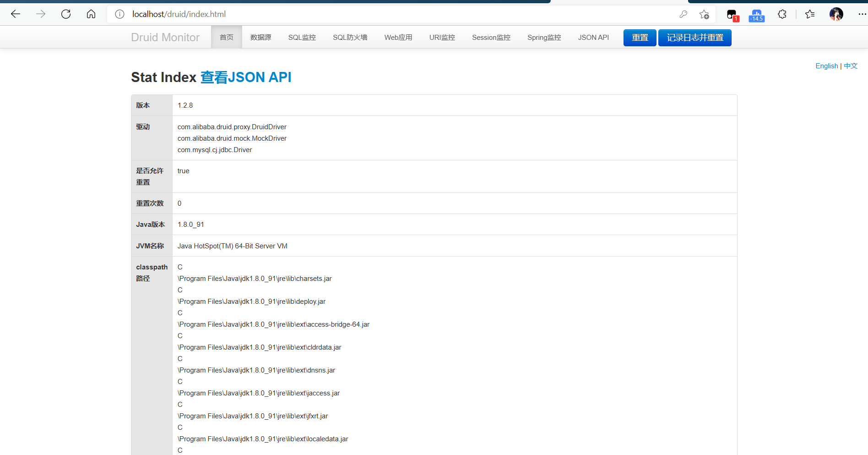
Task: Open extension showing red badge 1
Action: 731,14
